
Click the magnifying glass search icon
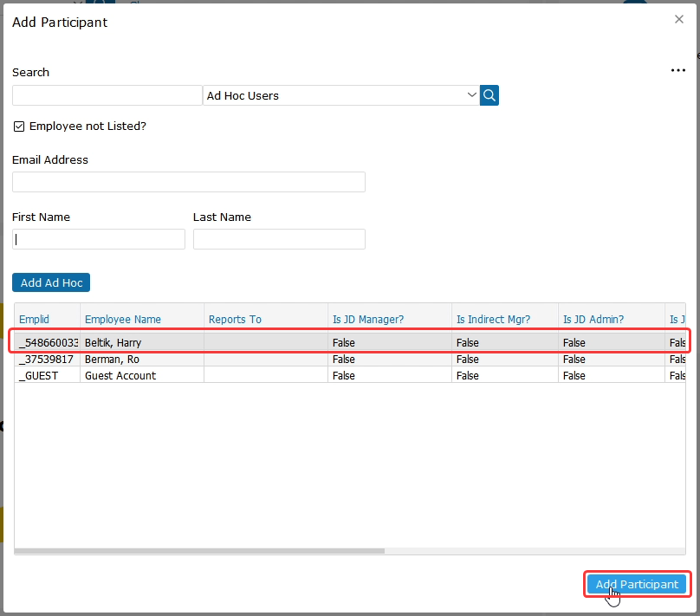[x=489, y=95]
